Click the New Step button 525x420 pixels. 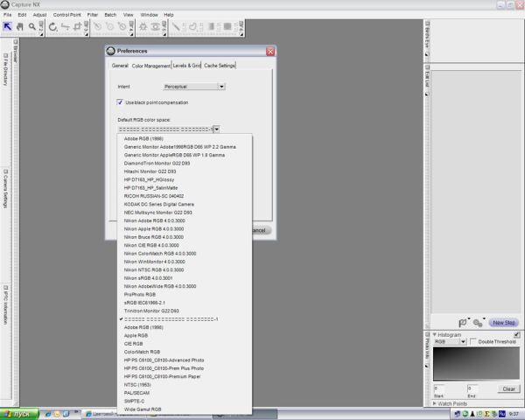click(504, 323)
